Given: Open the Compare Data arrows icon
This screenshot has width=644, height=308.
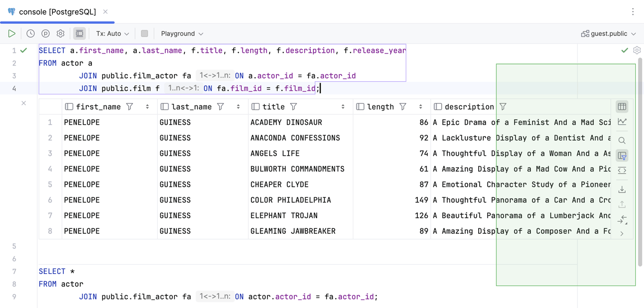Looking at the screenshot, I should (622, 220).
